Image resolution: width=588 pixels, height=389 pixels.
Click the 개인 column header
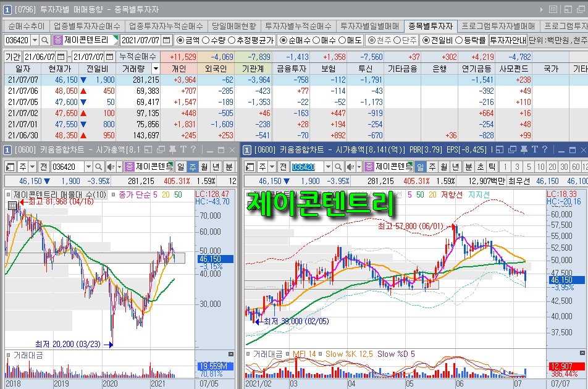[178, 69]
